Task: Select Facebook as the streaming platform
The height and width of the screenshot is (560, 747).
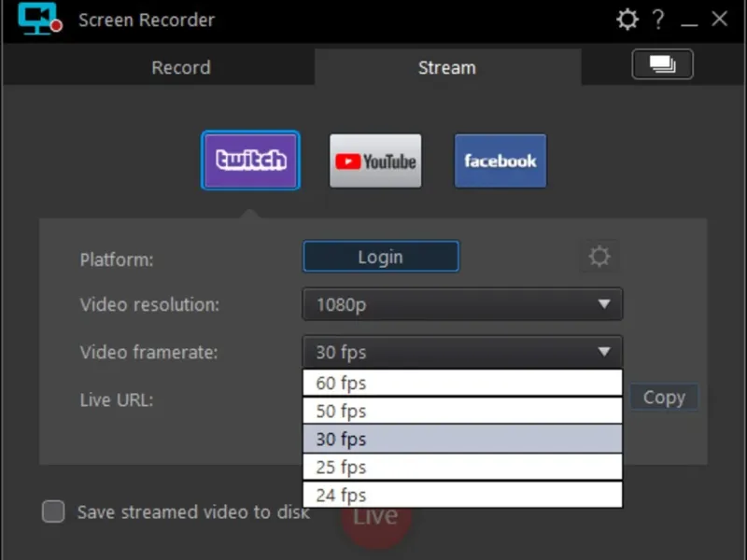Action: tap(500, 161)
